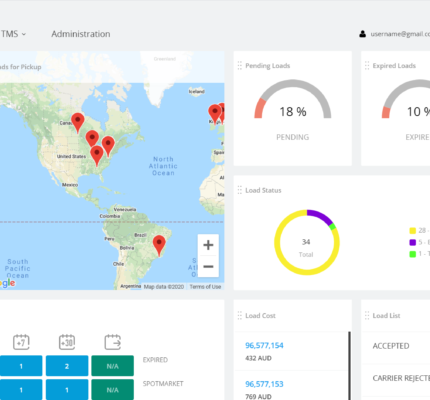This screenshot has width=430, height=400.
Task: Grab the Expired Loads drag handle
Action: click(367, 66)
